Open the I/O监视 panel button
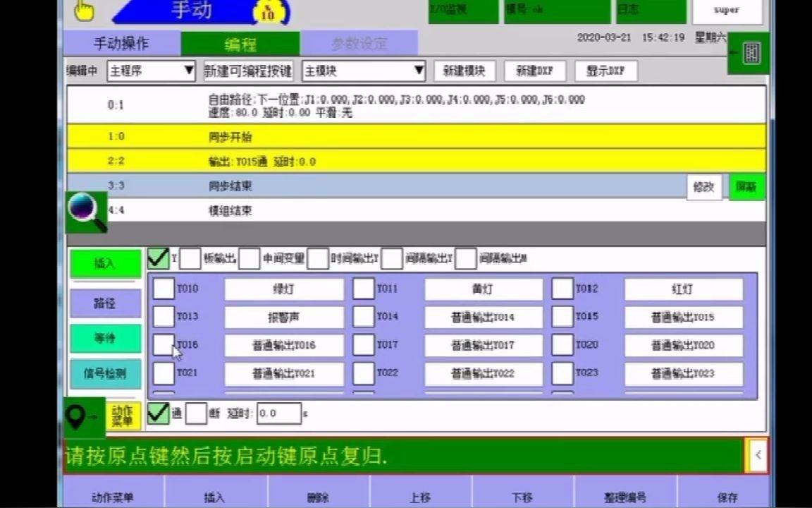 point(464,11)
